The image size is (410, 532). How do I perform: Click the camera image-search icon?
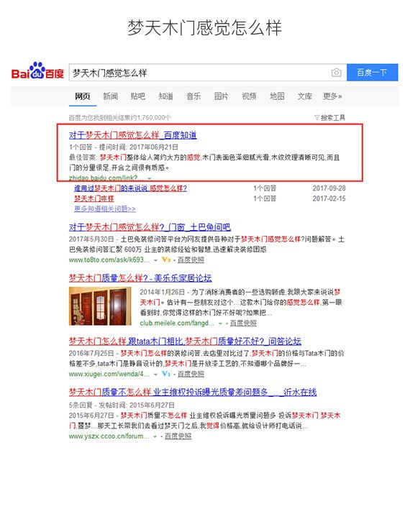pos(336,73)
